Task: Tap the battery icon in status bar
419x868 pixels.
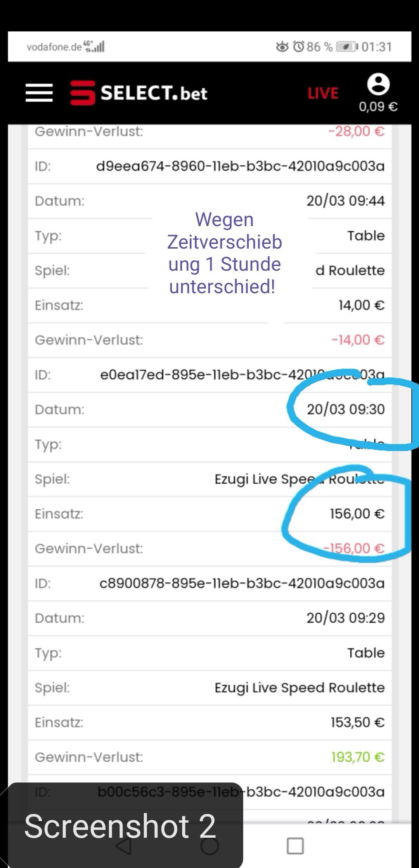Action: [x=346, y=47]
